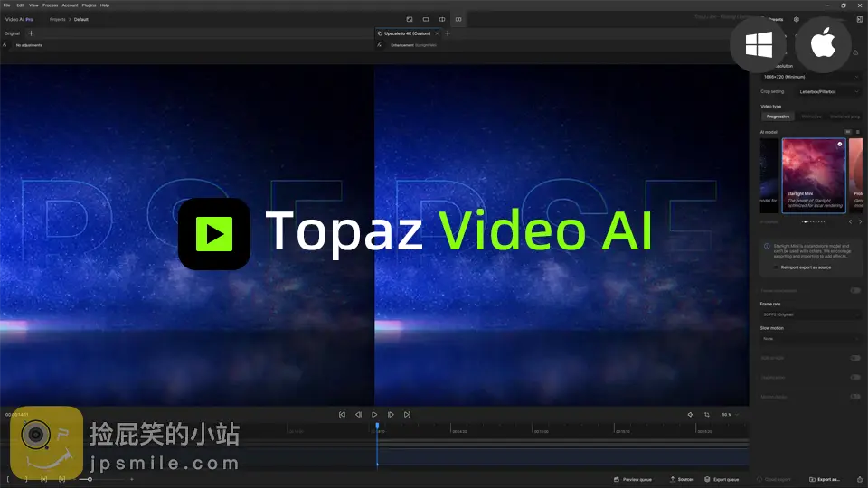Viewport: 868px width, 488px height.
Task: Open the Plugins menu
Action: (x=89, y=5)
